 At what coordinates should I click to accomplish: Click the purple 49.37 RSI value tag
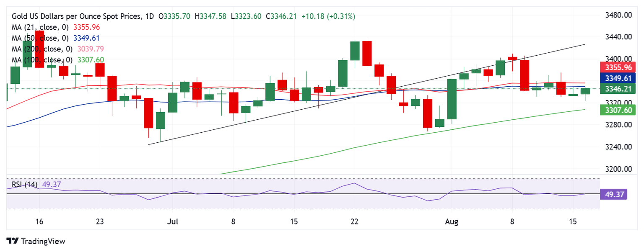613,194
